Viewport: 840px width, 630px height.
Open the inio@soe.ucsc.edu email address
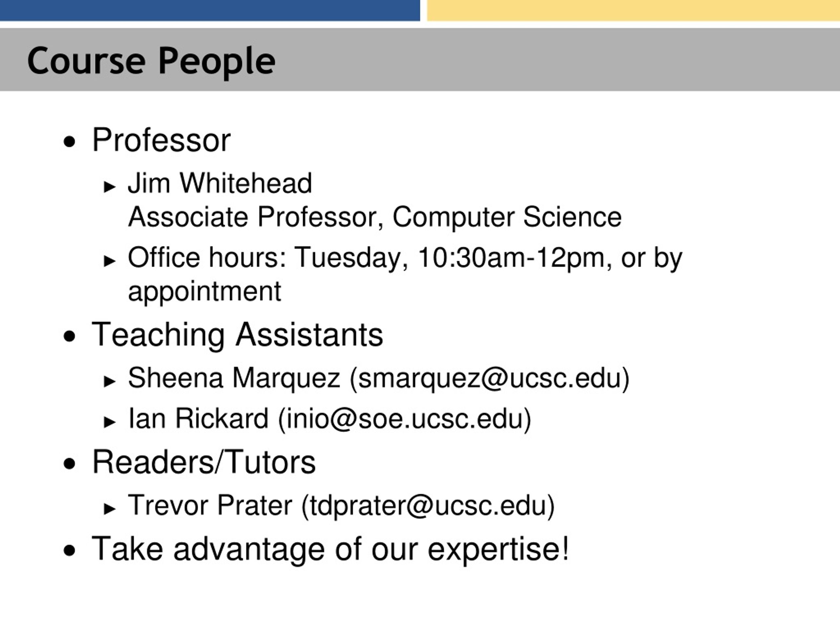[x=405, y=419]
